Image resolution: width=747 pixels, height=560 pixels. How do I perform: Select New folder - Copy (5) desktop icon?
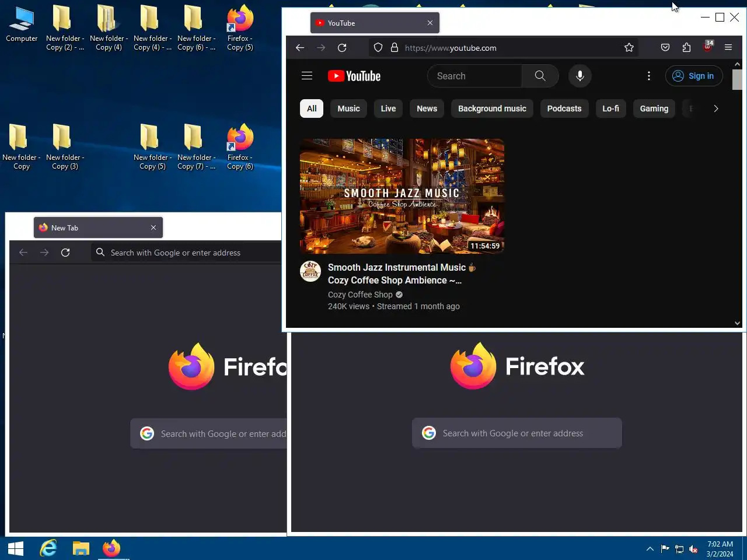click(x=152, y=147)
